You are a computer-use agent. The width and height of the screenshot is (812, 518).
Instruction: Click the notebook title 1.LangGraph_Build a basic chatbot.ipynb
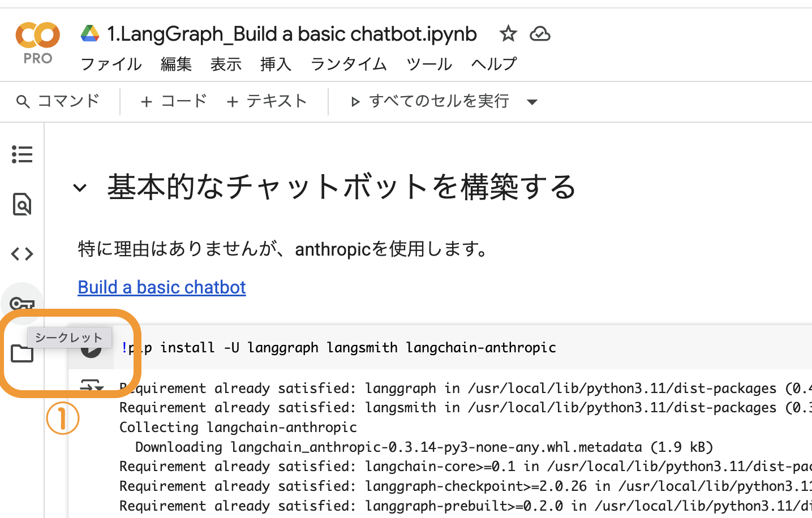[x=292, y=34]
